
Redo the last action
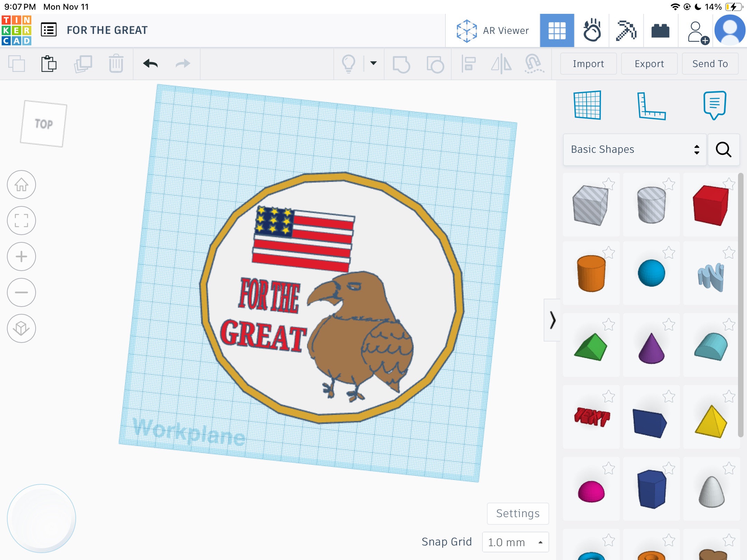(x=183, y=64)
